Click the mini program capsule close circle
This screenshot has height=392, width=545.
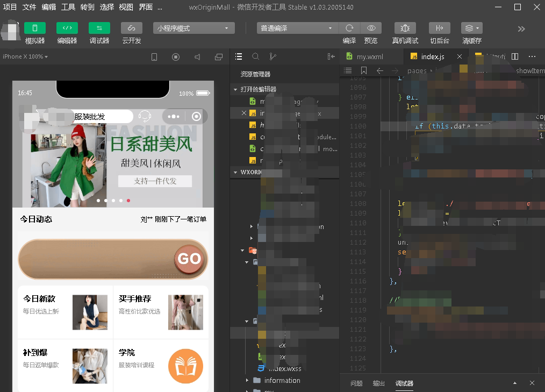tap(196, 117)
